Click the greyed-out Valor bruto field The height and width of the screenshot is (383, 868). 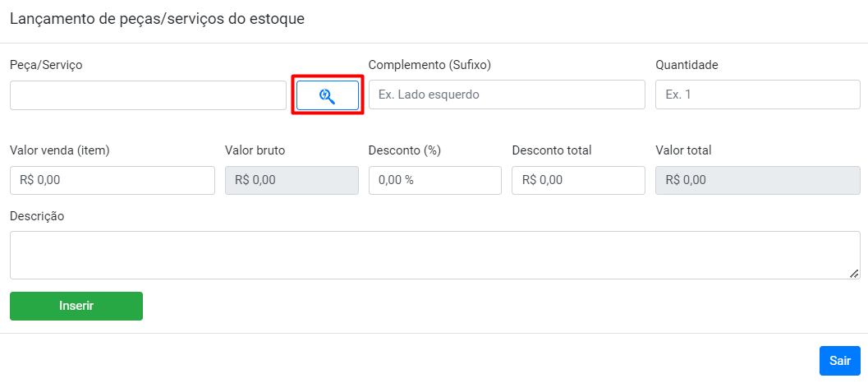pos(292,181)
